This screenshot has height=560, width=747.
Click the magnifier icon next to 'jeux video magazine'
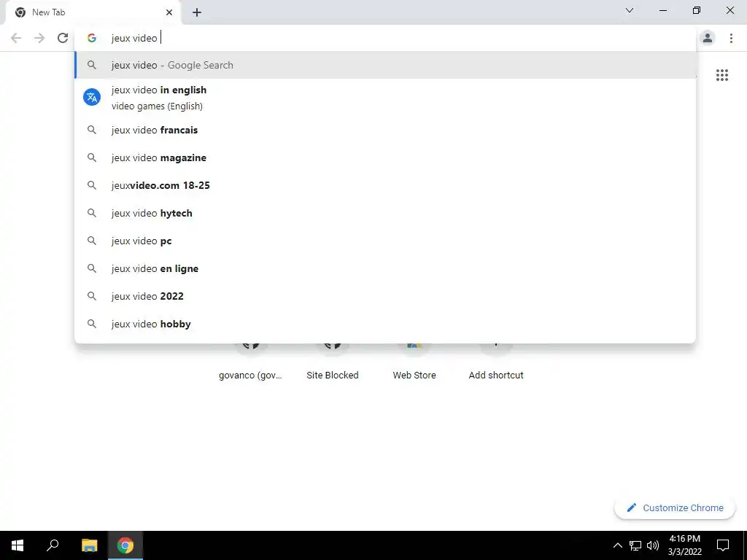(x=92, y=157)
